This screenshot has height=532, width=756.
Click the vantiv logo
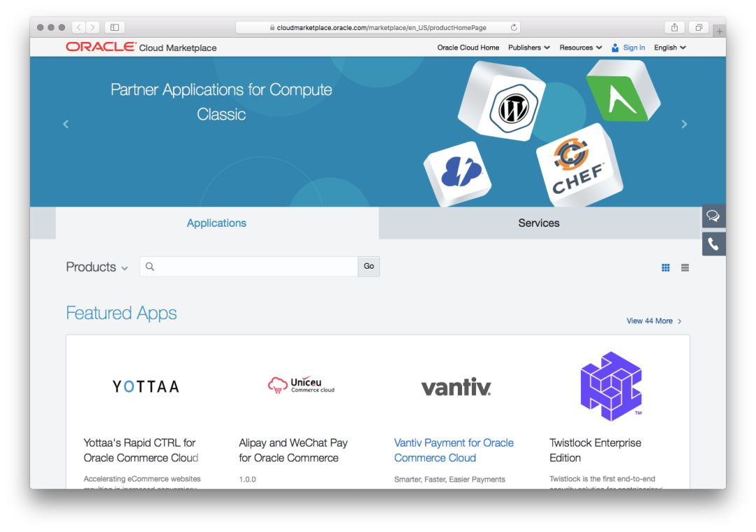[456, 387]
